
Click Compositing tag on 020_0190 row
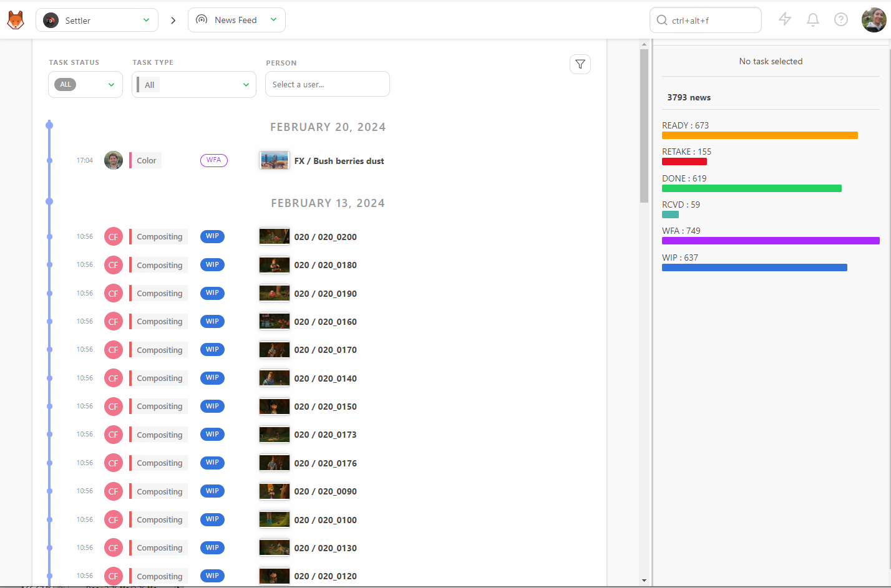(x=159, y=293)
